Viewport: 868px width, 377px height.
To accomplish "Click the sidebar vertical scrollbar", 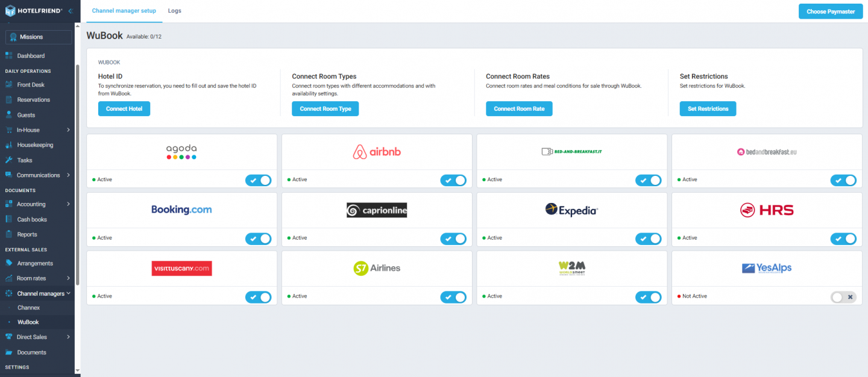I will [x=77, y=175].
